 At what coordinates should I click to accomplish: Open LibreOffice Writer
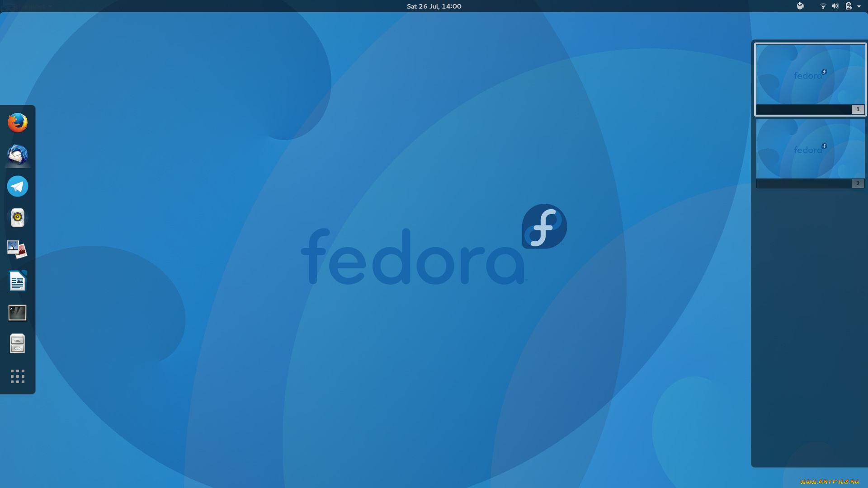[17, 281]
